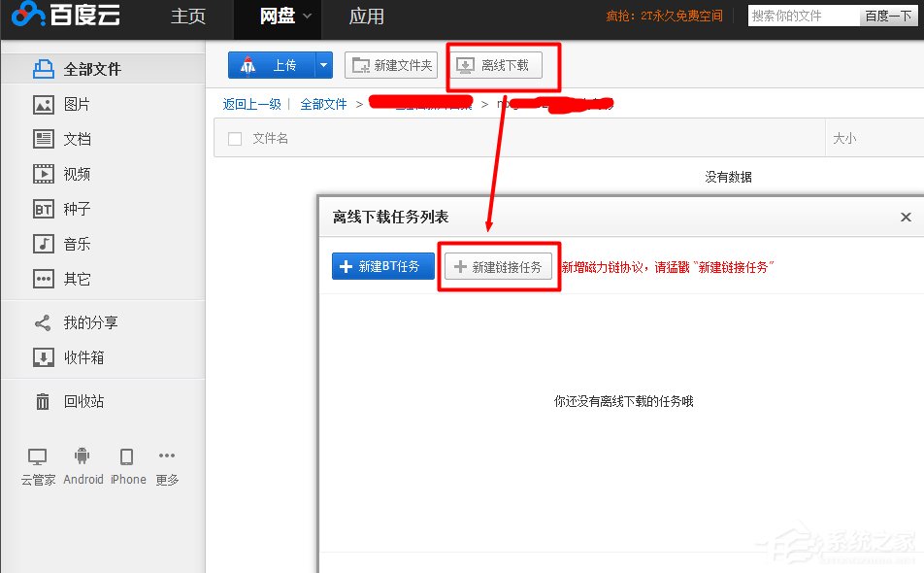Open 我的分享 (My Shares)
Screen dimensions: 924x573
82,321
